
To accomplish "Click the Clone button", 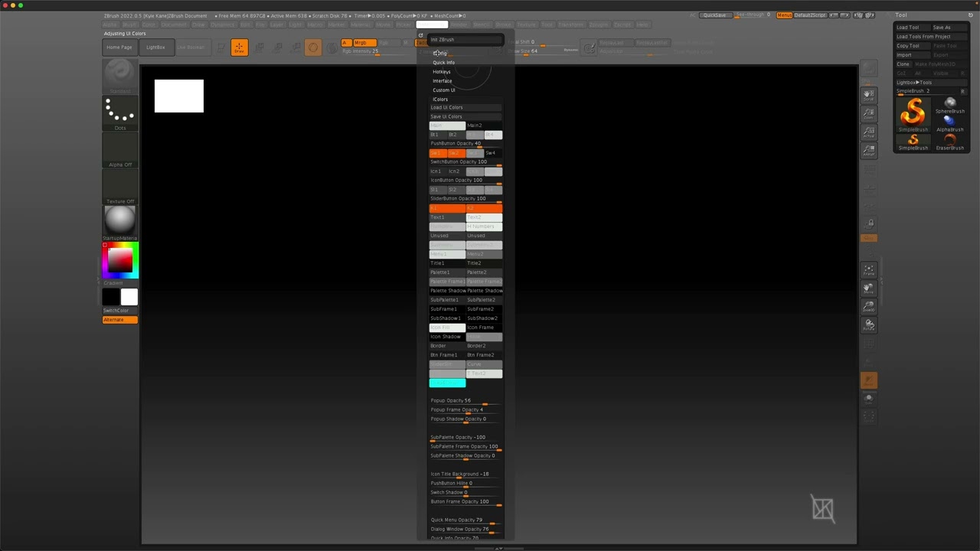I will 903,64.
